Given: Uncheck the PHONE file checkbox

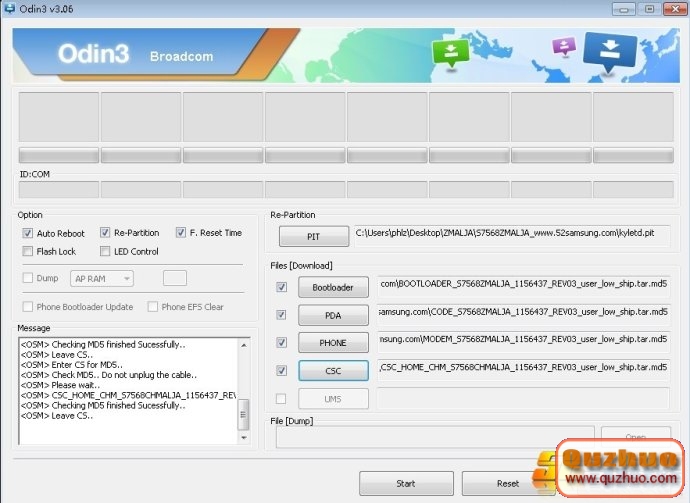Looking at the screenshot, I should pyautogui.click(x=281, y=342).
